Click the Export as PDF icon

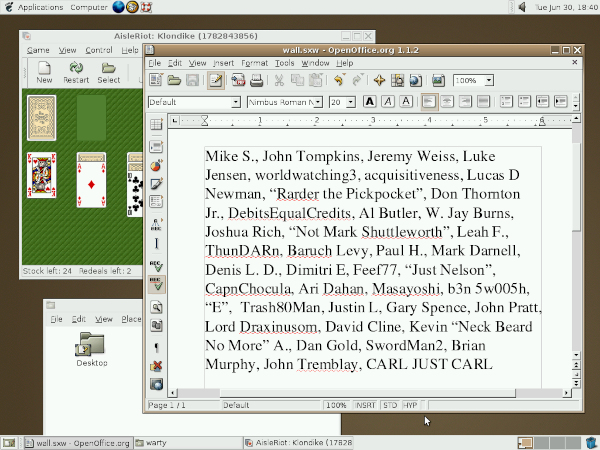pos(238,80)
